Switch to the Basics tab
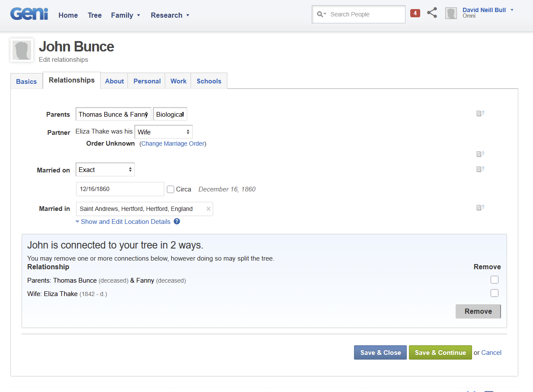 point(26,81)
